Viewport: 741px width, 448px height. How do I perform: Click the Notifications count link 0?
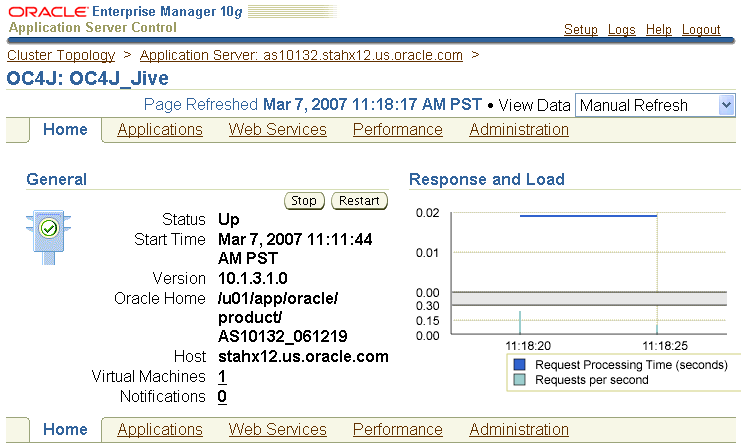coord(222,396)
